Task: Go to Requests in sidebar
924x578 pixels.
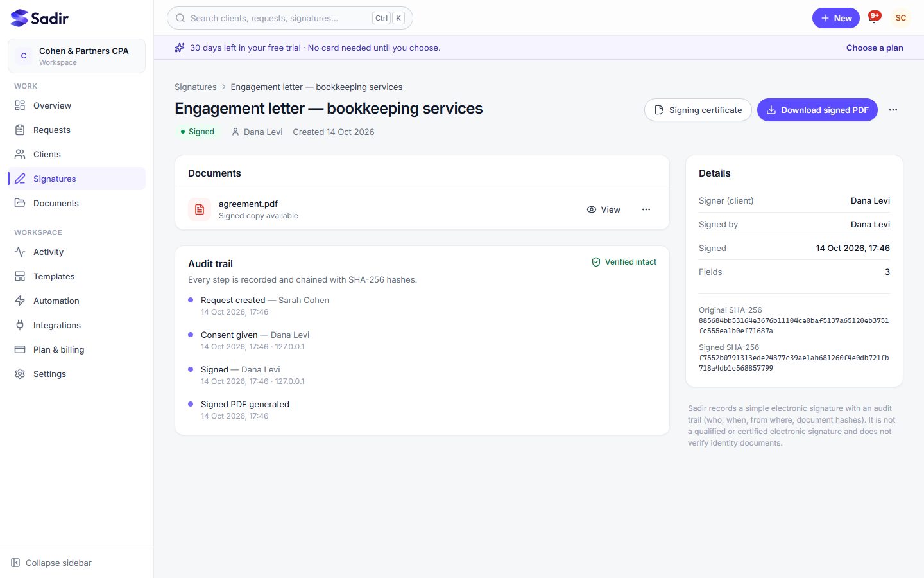Action: [76, 130]
